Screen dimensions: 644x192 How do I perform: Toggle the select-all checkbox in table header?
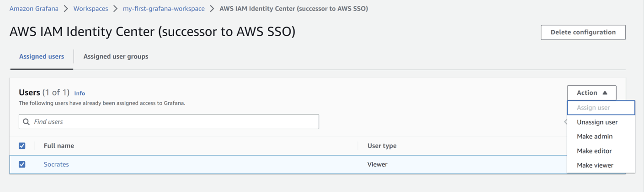click(22, 146)
